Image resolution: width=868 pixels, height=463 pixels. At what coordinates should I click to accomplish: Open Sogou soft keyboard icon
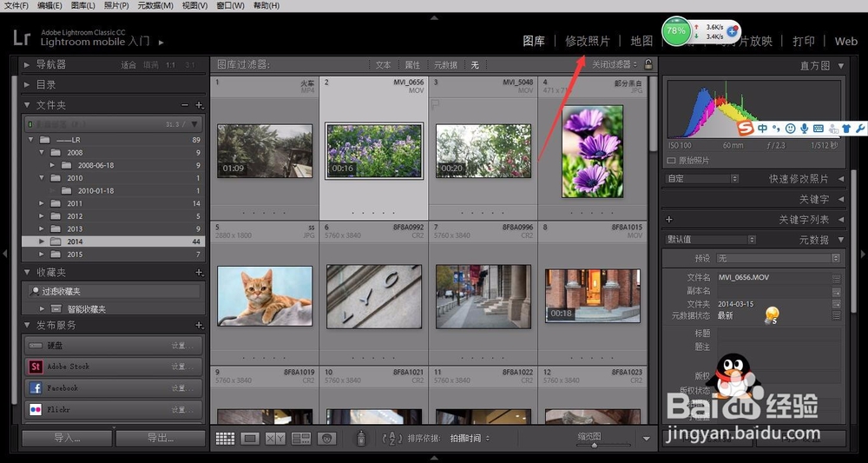pos(819,129)
